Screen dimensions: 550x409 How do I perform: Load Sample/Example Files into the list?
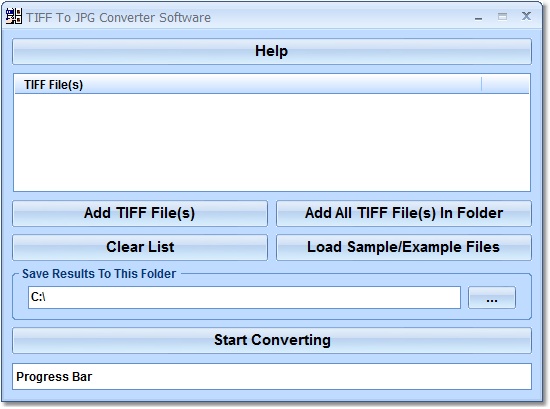(x=404, y=247)
